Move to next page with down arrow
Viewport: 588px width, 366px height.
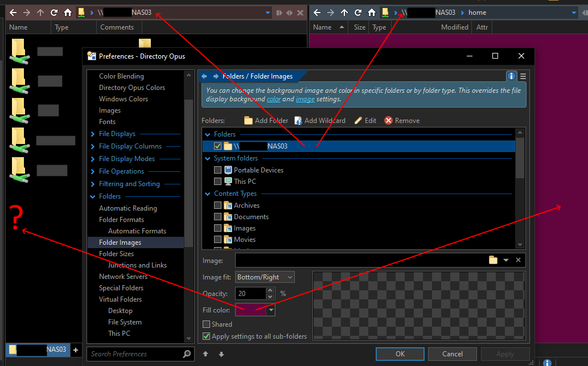click(x=221, y=353)
